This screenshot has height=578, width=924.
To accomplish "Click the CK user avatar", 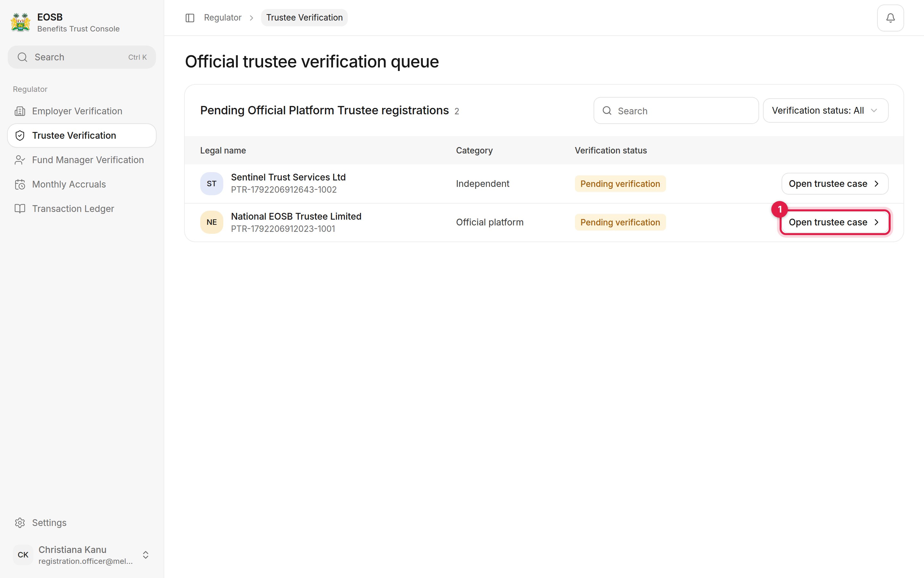I will click(23, 555).
